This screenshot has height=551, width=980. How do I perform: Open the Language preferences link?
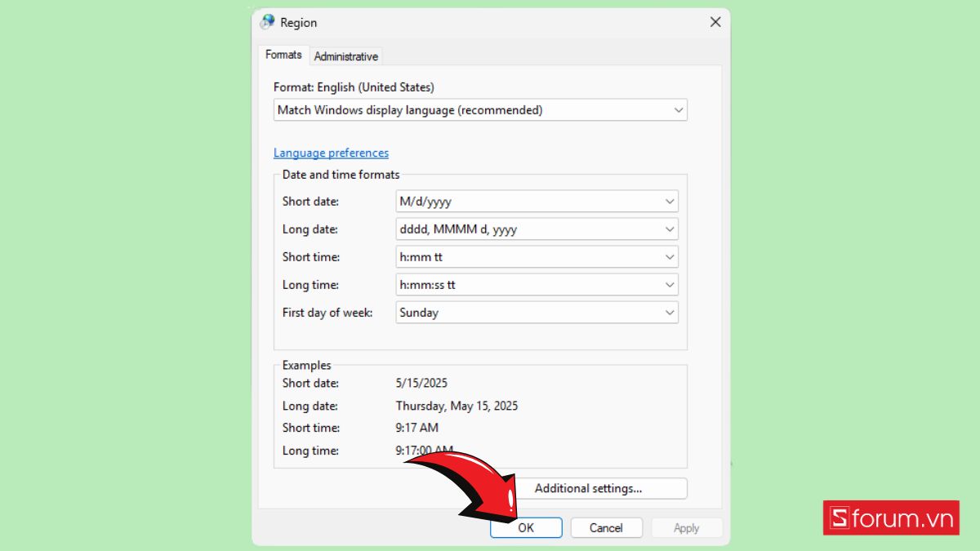tap(331, 153)
